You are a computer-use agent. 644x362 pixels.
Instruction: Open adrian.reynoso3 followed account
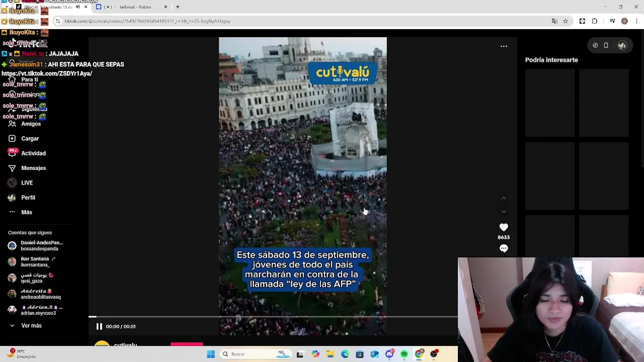pos(35,310)
